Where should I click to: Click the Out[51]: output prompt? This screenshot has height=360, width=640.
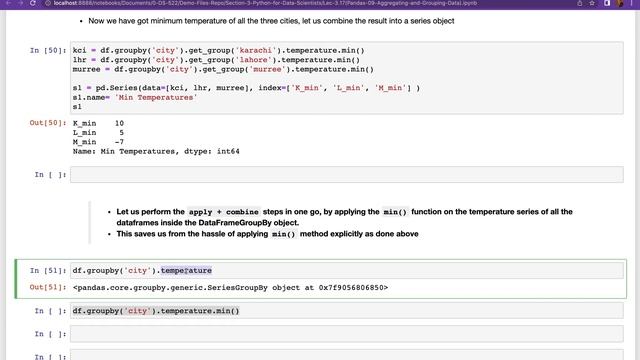48,287
